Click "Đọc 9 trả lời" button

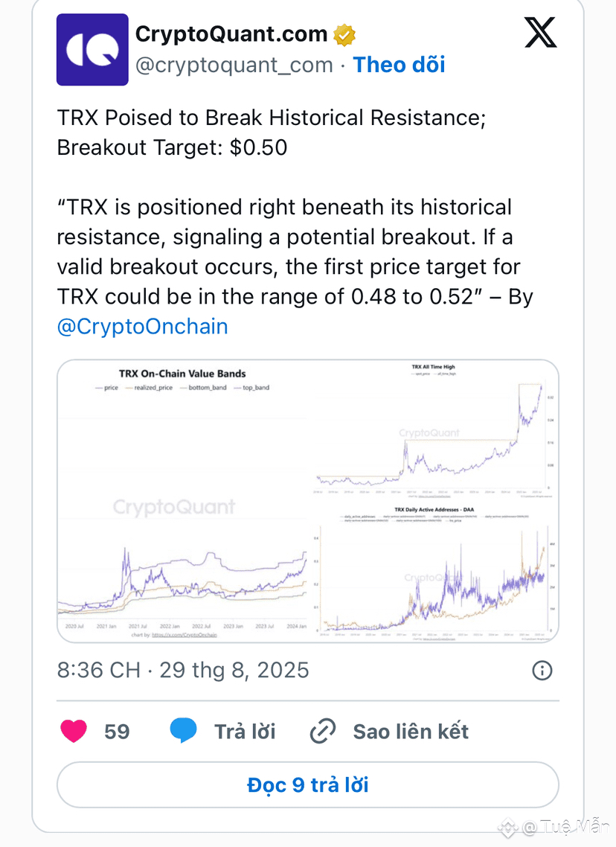point(308,785)
